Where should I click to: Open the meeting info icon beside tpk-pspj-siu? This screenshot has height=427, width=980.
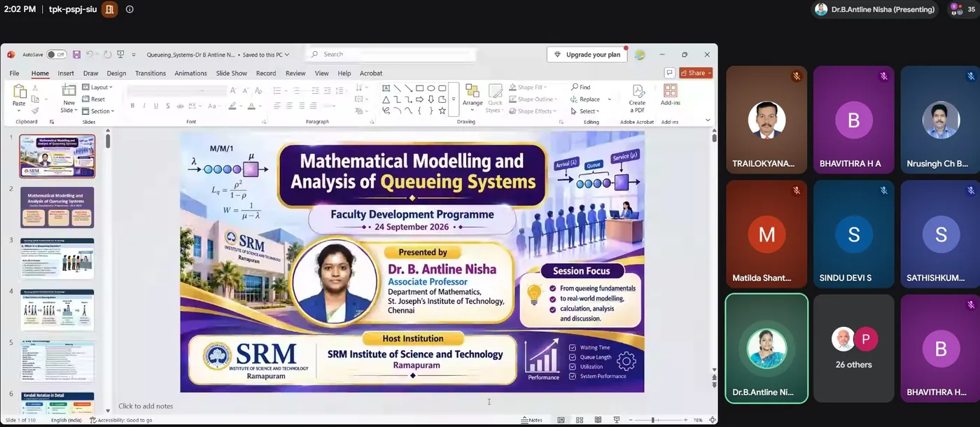click(x=129, y=9)
